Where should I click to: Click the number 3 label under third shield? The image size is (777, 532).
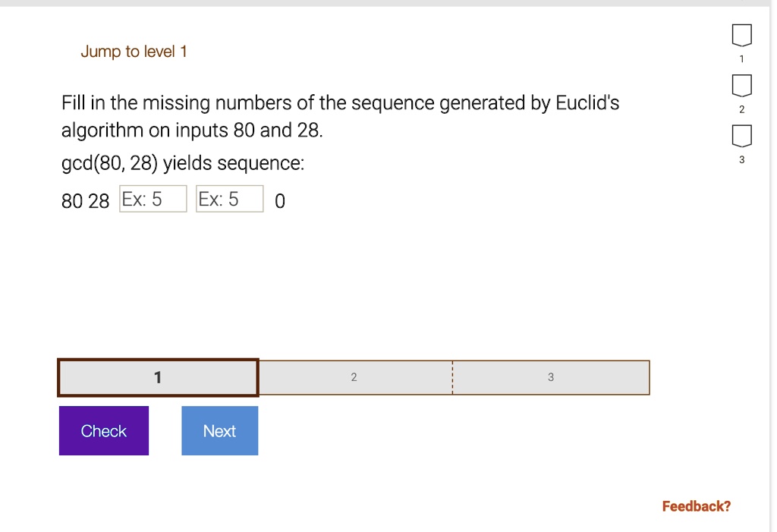tap(741, 159)
